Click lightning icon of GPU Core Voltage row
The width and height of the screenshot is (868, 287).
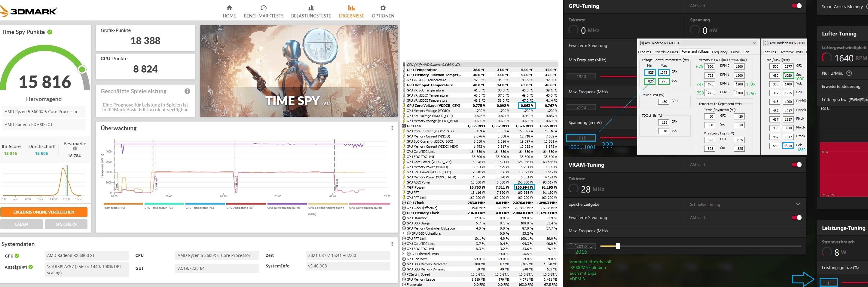click(x=404, y=106)
